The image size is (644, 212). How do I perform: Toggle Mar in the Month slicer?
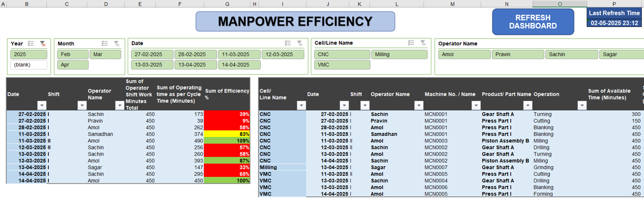pos(106,54)
